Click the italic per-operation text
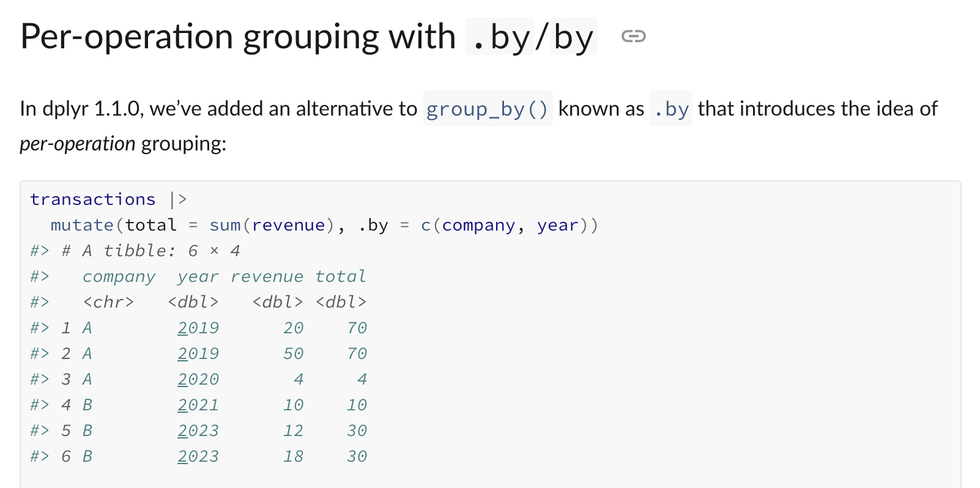 78,144
